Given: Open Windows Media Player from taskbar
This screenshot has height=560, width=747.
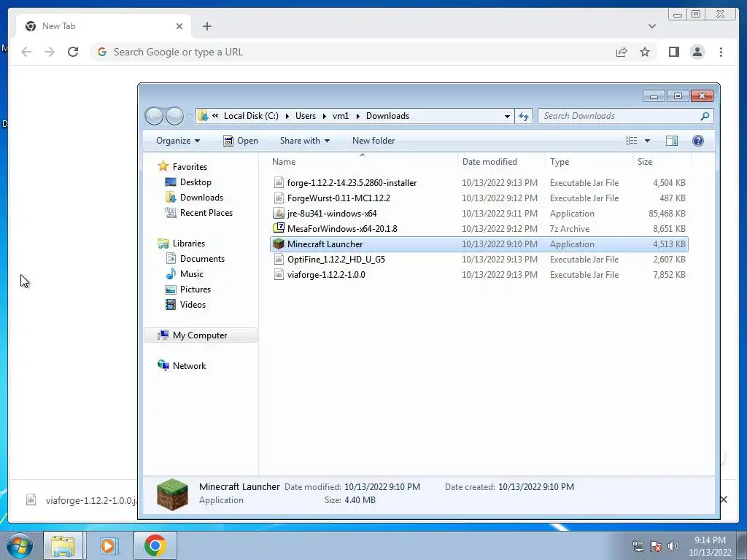Looking at the screenshot, I should click(x=108, y=545).
